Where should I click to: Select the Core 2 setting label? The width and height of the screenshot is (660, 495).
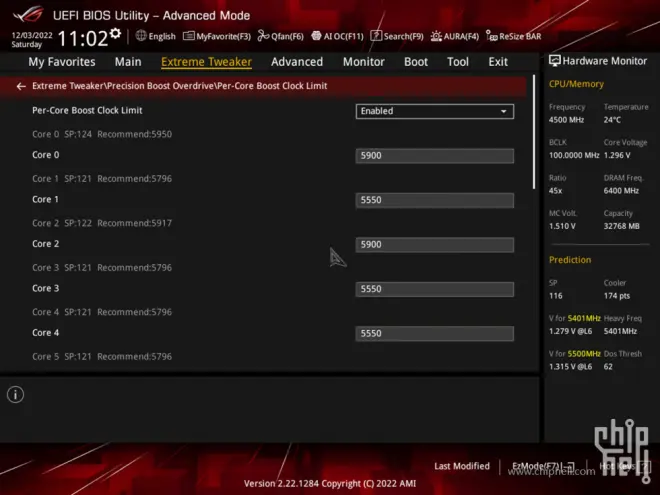45,244
